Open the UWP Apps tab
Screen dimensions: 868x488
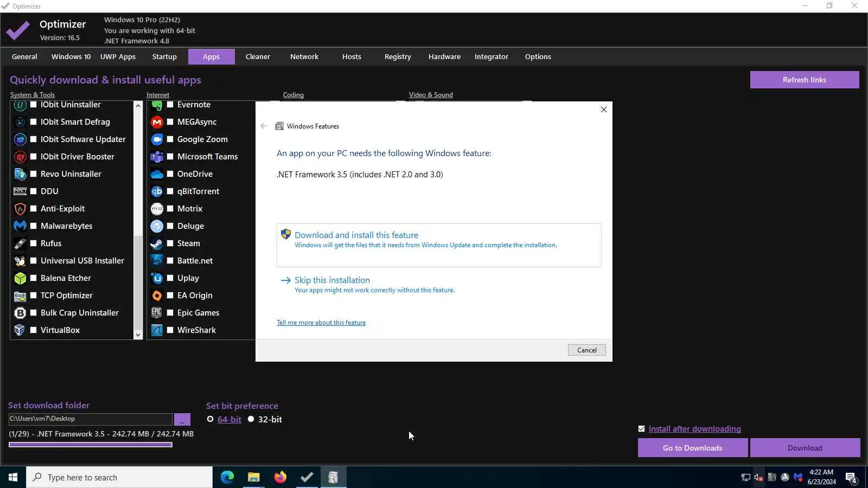(x=118, y=56)
